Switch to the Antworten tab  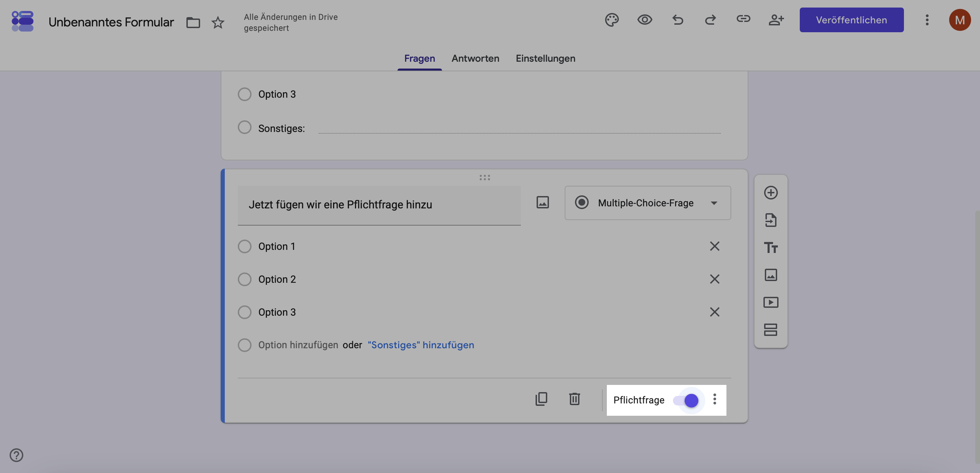tap(475, 59)
